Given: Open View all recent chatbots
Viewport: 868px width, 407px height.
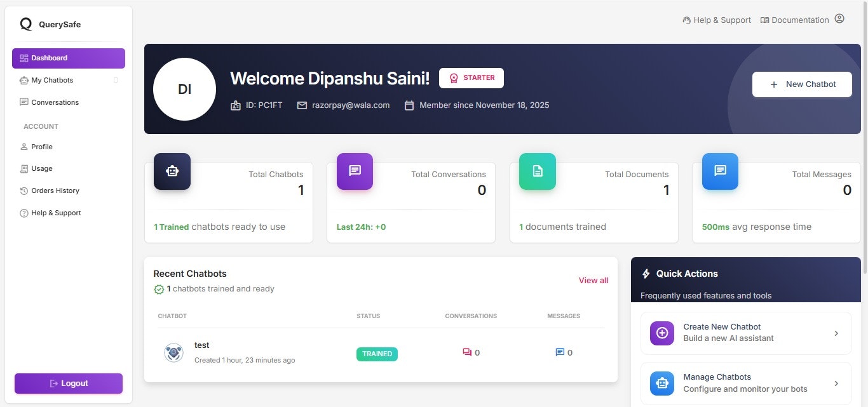Looking at the screenshot, I should tap(593, 280).
